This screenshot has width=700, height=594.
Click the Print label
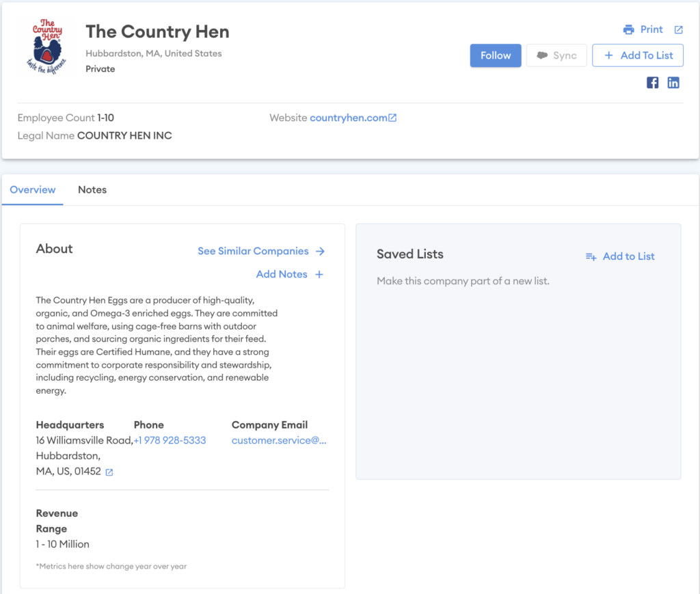(x=651, y=29)
